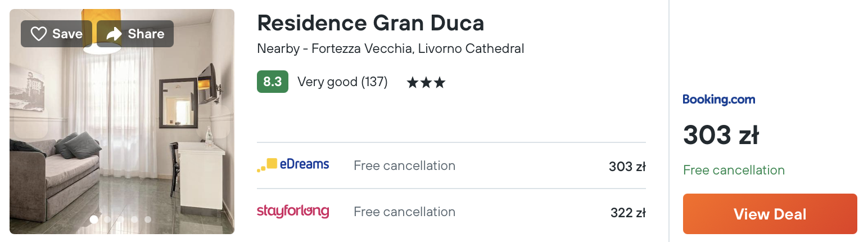The image size is (868, 242).
Task: Open the hotel room photo thumbnail
Action: [x=122, y=121]
